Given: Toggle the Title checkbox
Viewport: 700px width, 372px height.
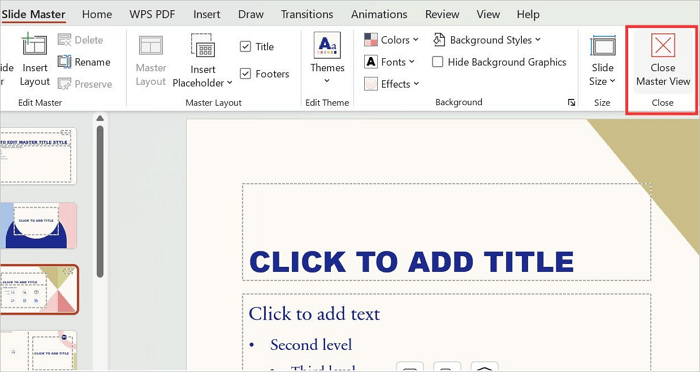Looking at the screenshot, I should coord(246,46).
